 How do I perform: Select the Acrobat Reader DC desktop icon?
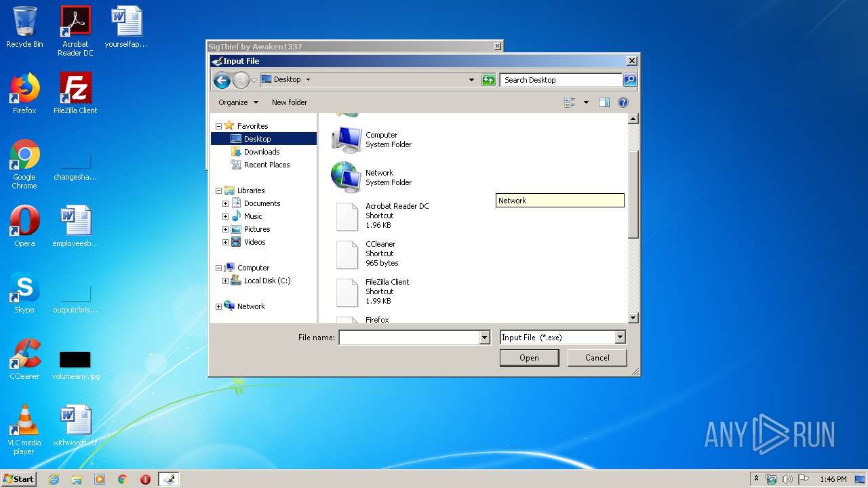[x=75, y=30]
